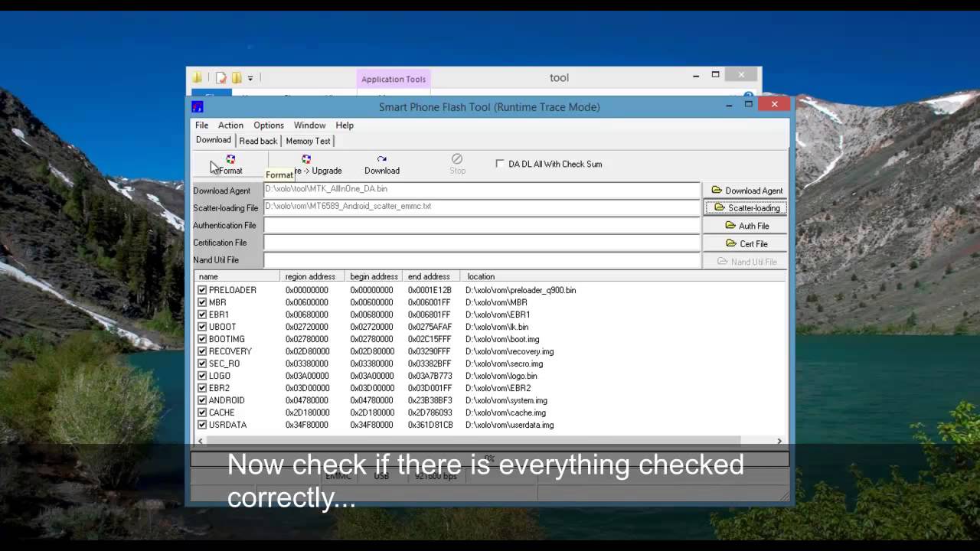Click the Auth File browse button

(746, 226)
